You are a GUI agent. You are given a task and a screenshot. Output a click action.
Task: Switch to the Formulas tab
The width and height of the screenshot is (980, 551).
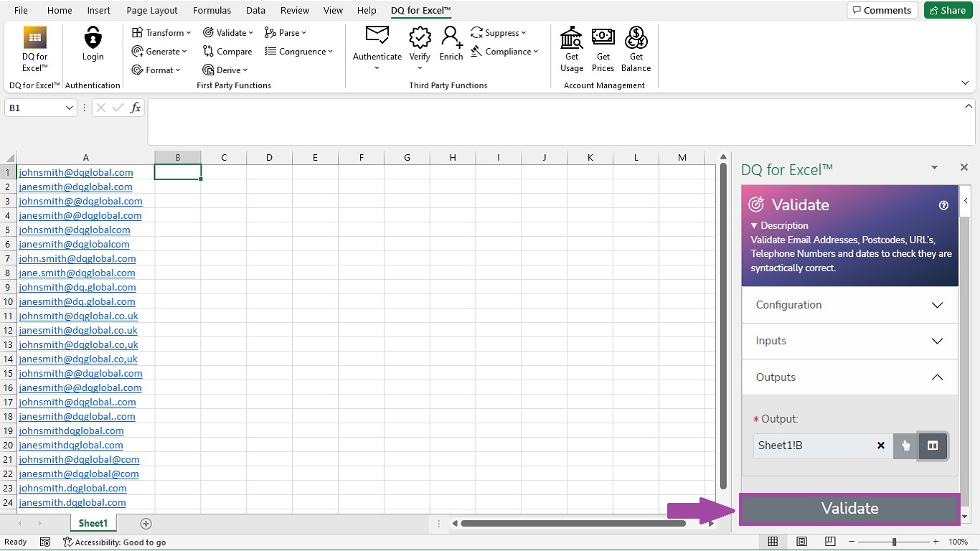[212, 10]
